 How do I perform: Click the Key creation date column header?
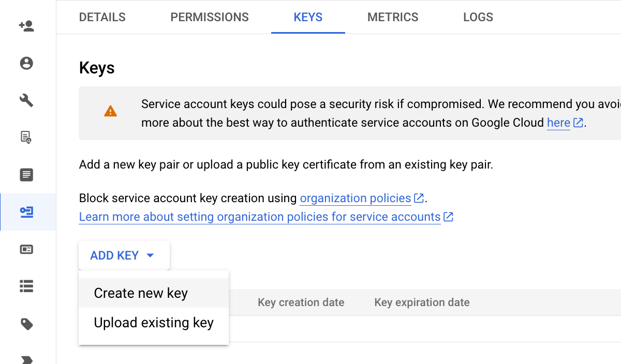pos(301,302)
